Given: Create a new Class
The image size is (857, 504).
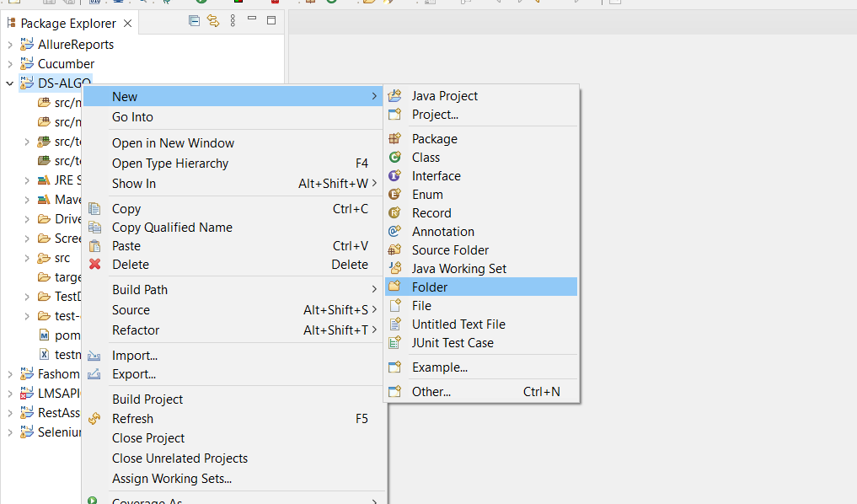Looking at the screenshot, I should [426, 157].
